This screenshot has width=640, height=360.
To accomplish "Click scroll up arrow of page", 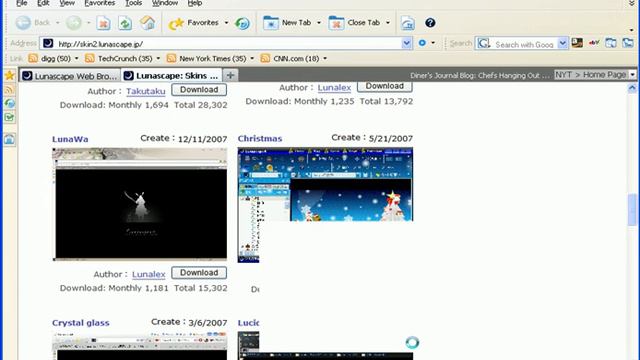I will [632, 88].
